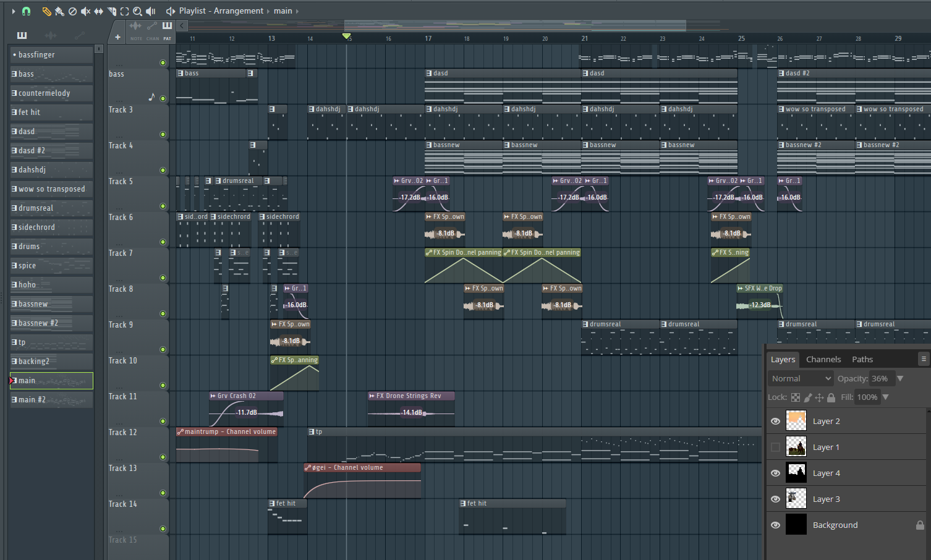
Task: Click the Background layer lock icon
Action: click(x=920, y=525)
